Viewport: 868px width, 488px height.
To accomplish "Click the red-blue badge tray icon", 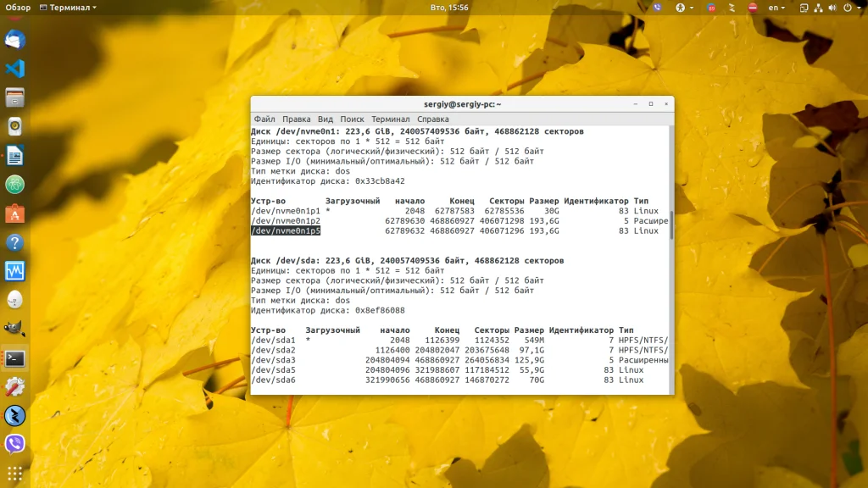I will tap(711, 8).
